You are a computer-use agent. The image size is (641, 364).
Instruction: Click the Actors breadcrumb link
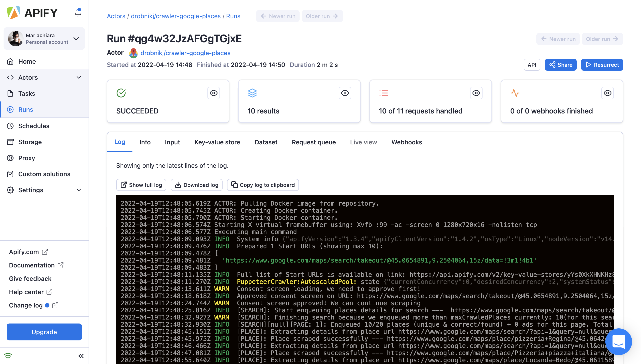click(x=116, y=16)
